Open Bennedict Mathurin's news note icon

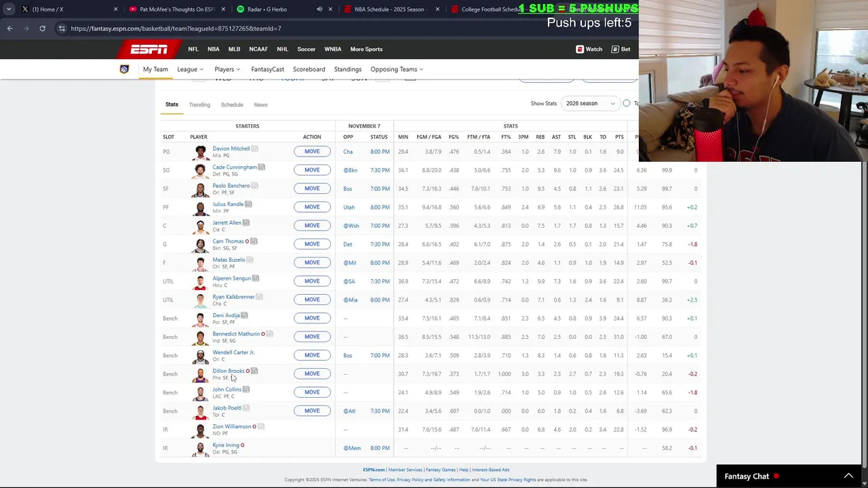coord(269,334)
